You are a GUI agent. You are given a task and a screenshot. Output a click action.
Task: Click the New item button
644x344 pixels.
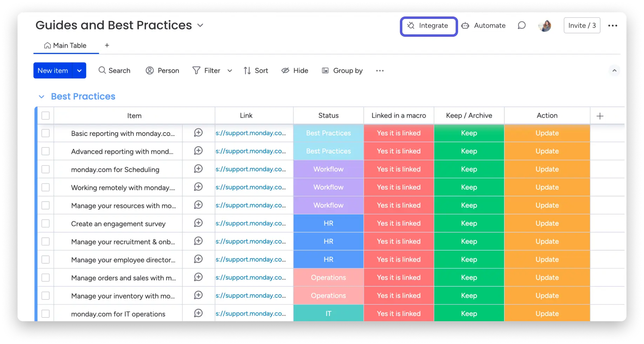pyautogui.click(x=53, y=71)
